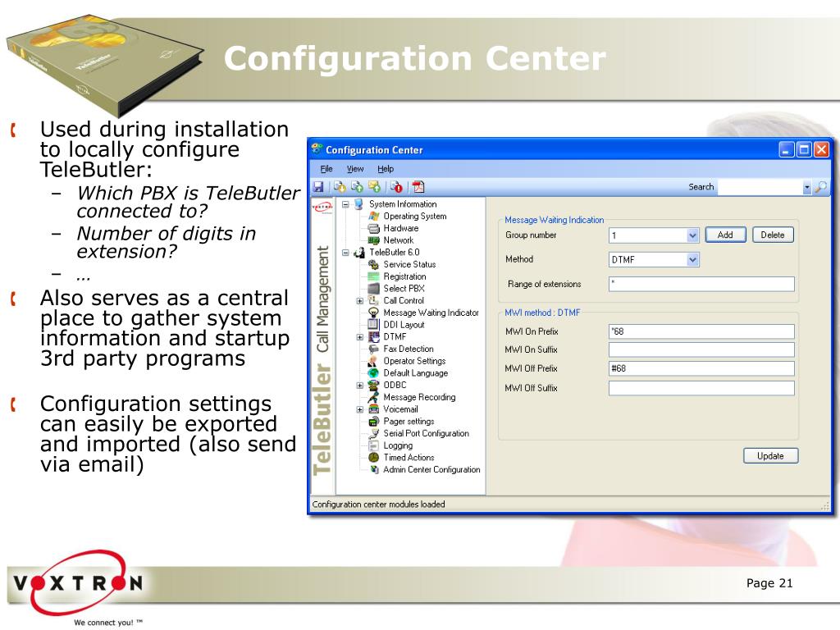Click the Add button
Screen dimensions: 840x630
725,235
